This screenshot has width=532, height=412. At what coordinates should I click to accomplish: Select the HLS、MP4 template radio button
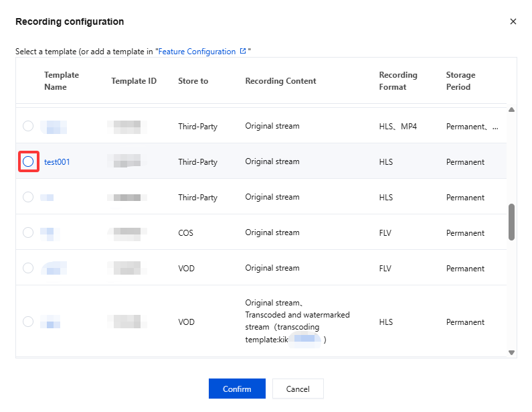coord(28,126)
